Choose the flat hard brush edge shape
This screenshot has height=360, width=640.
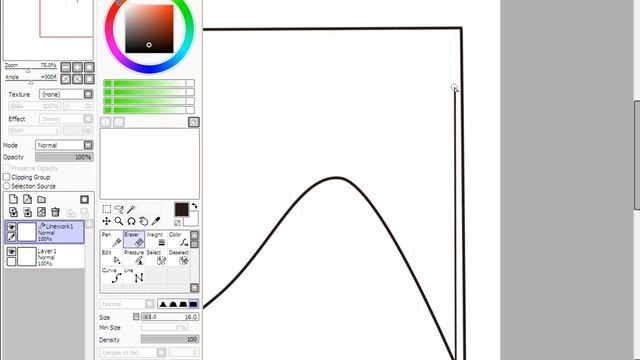pyautogui.click(x=193, y=304)
